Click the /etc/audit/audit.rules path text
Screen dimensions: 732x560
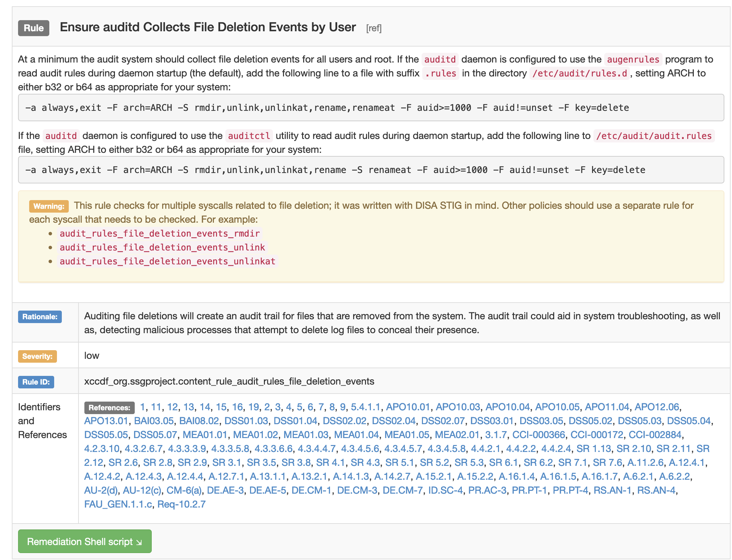[654, 136]
